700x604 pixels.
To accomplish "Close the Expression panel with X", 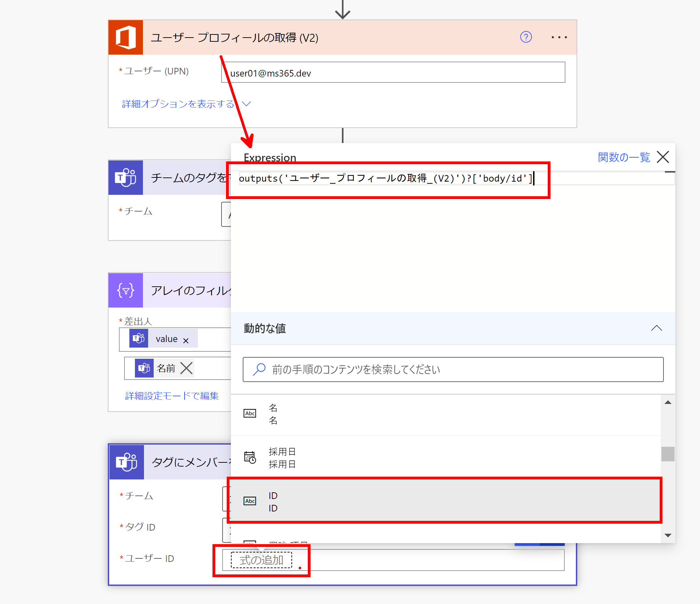I will click(x=663, y=157).
